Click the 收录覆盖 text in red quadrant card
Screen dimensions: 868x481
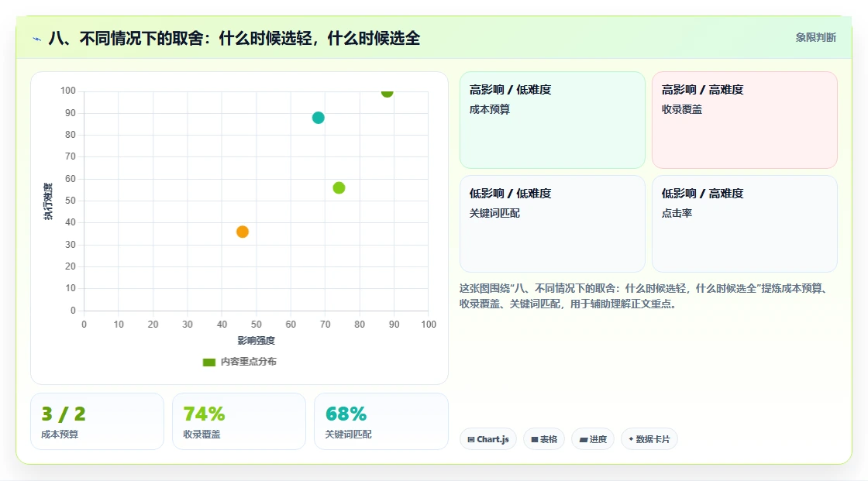[681, 109]
